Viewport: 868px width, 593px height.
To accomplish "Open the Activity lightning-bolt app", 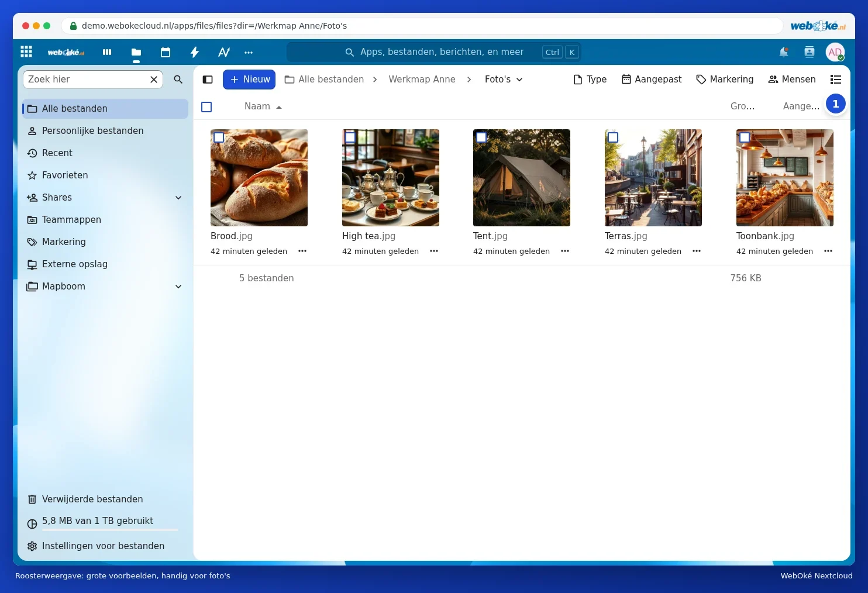I will 195,52.
